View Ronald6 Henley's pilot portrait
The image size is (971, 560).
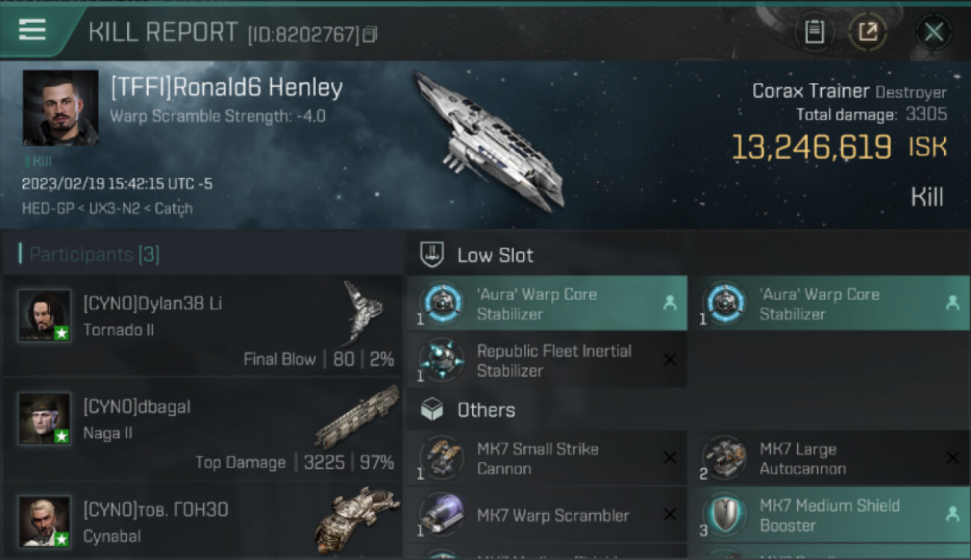[61, 108]
